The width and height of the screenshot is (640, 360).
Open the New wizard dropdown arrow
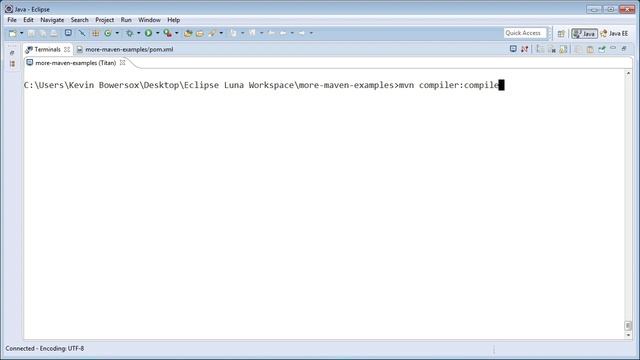(x=21, y=33)
